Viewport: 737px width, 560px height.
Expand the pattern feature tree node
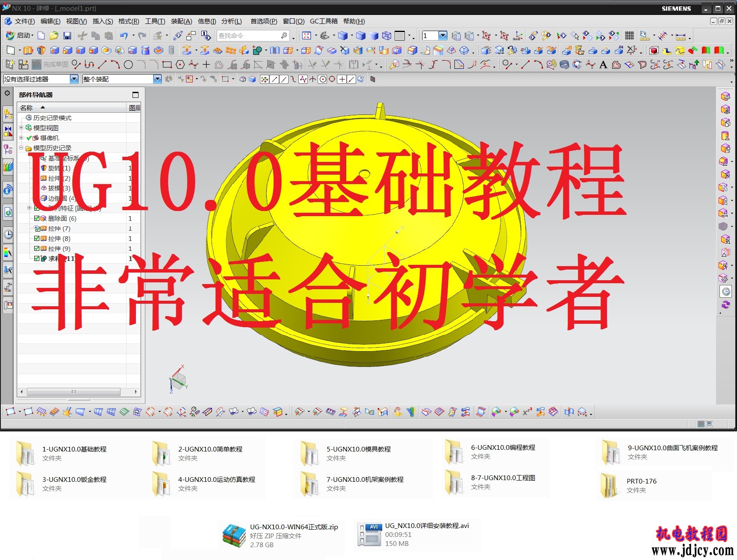[29, 208]
